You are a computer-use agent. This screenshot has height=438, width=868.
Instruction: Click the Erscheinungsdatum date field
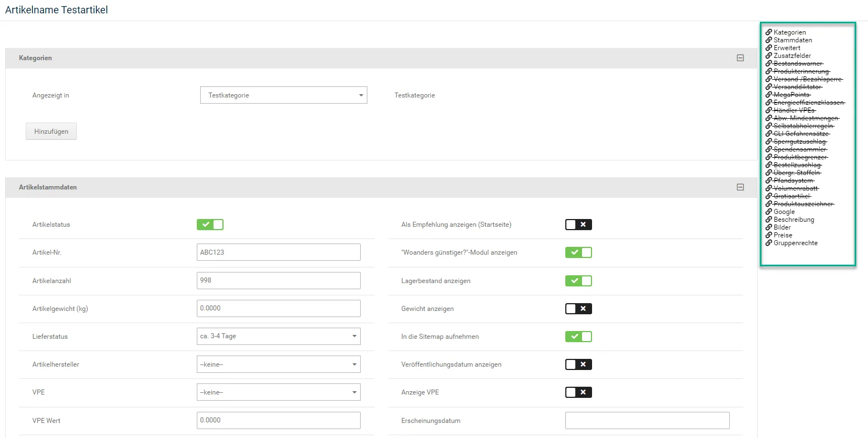pyautogui.click(x=647, y=421)
